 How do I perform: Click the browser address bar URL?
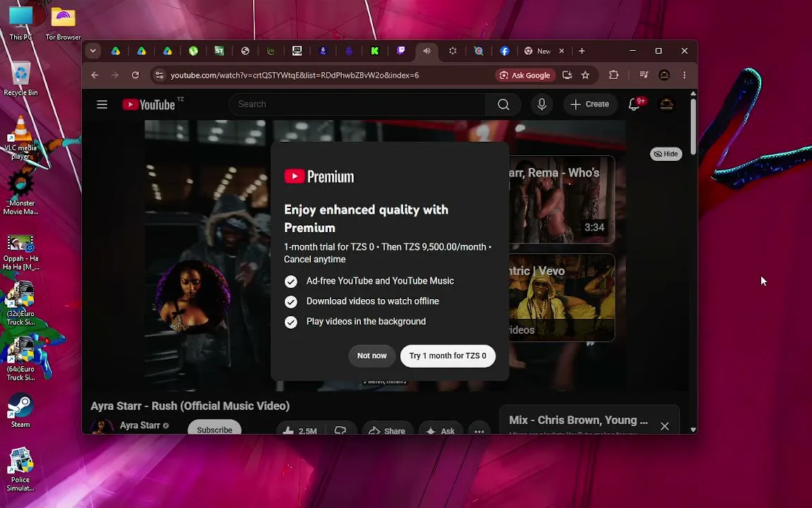[295, 75]
